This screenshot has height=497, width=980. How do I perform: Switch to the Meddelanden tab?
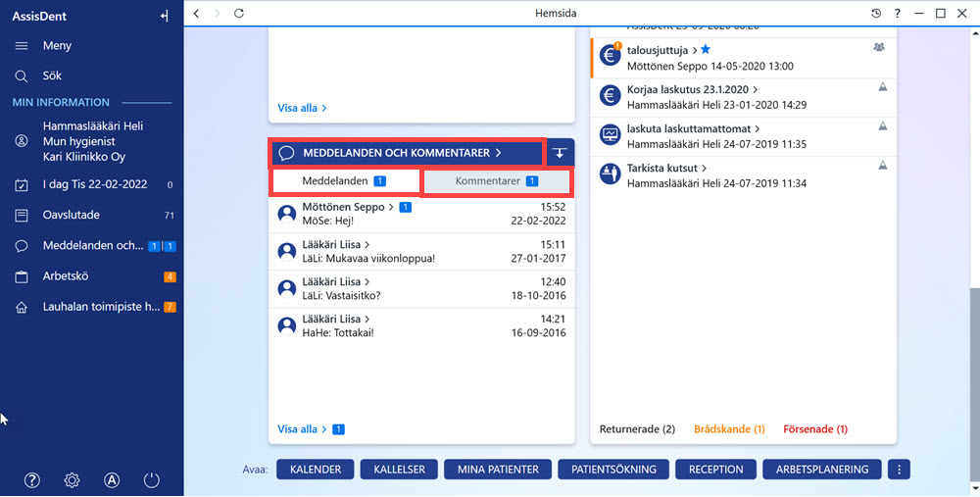click(x=345, y=181)
